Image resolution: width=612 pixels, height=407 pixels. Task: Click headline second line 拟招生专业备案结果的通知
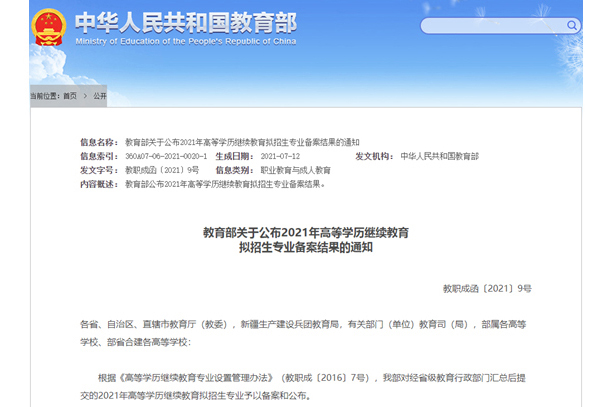pyautogui.click(x=306, y=247)
